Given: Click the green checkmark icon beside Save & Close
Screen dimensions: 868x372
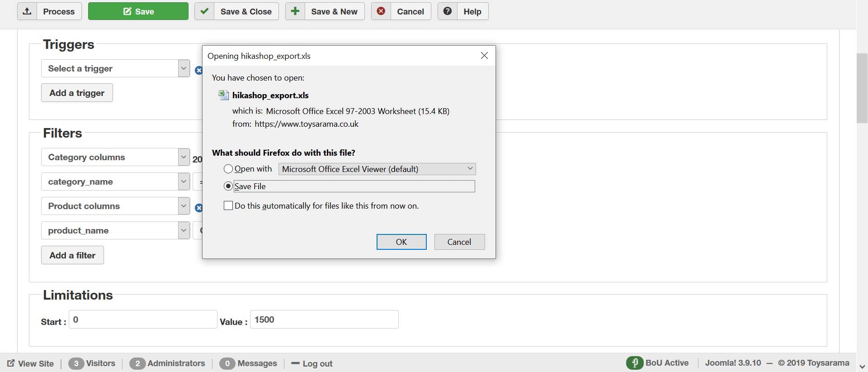Looking at the screenshot, I should click(x=204, y=11).
